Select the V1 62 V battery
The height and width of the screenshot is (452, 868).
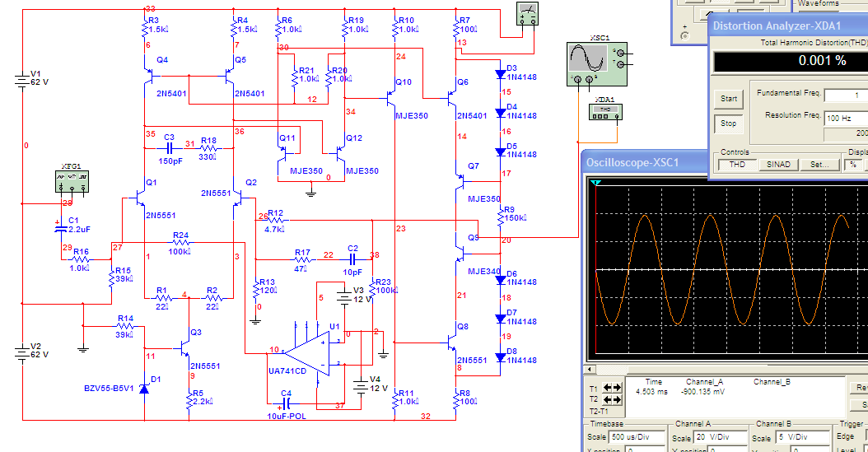(x=22, y=81)
